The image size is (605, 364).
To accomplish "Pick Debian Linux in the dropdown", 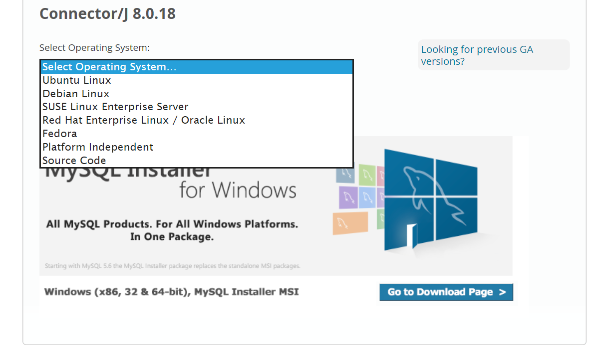I will pos(196,94).
